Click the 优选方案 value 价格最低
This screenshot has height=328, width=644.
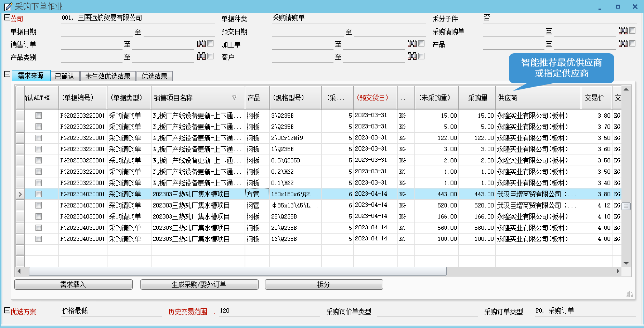(75, 310)
